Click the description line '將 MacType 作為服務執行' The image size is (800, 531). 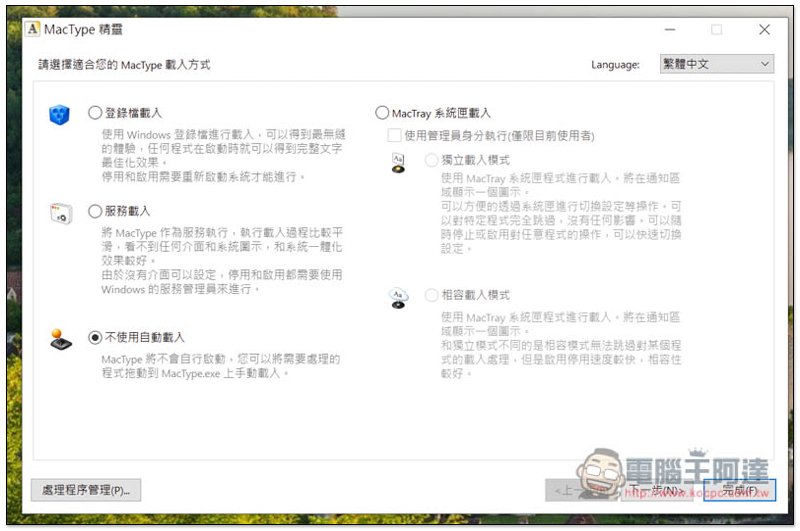[222, 233]
